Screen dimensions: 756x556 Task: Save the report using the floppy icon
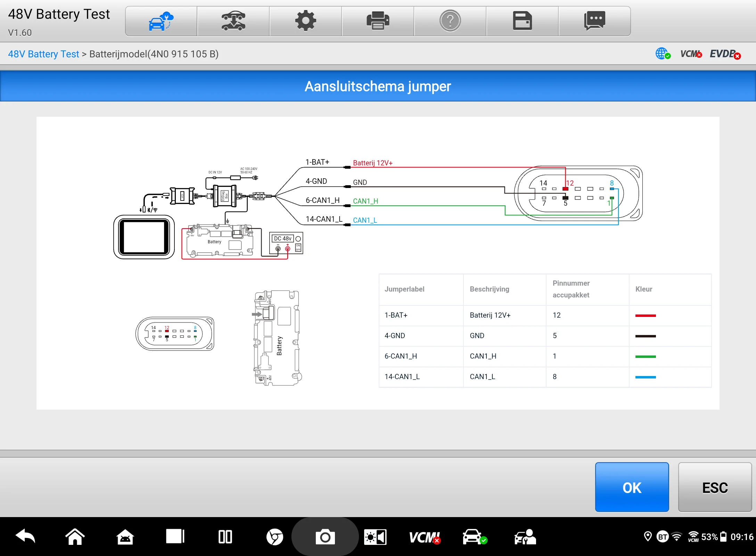[x=523, y=21]
